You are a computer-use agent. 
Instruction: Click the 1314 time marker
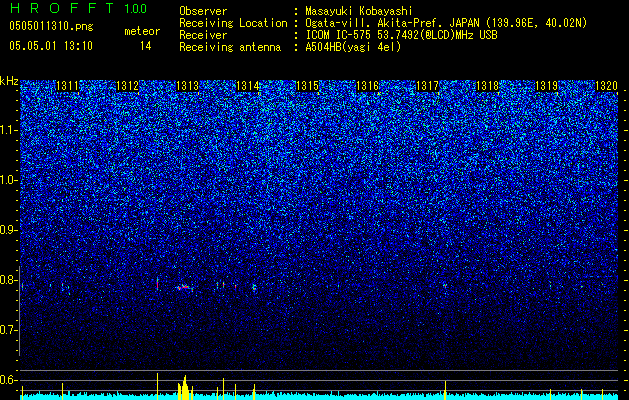click(x=248, y=86)
